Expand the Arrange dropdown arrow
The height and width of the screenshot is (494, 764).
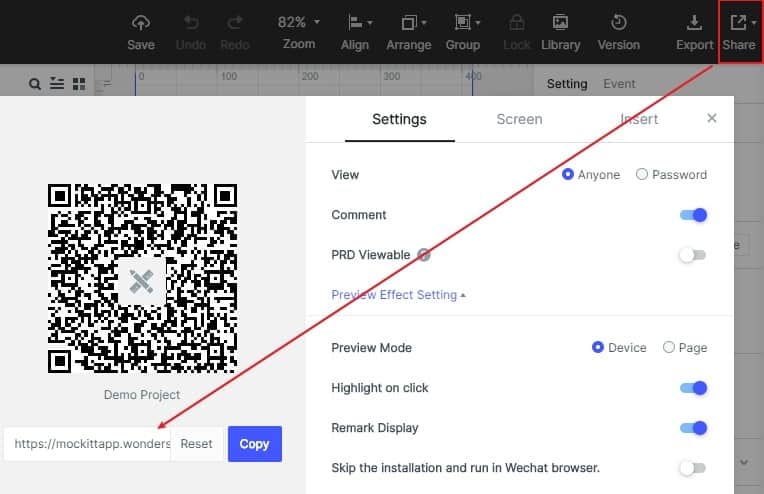(x=424, y=22)
